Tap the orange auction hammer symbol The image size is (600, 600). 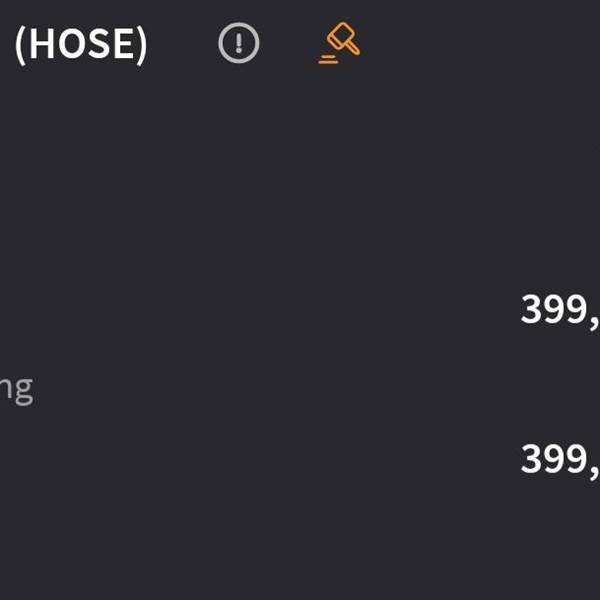(340, 43)
